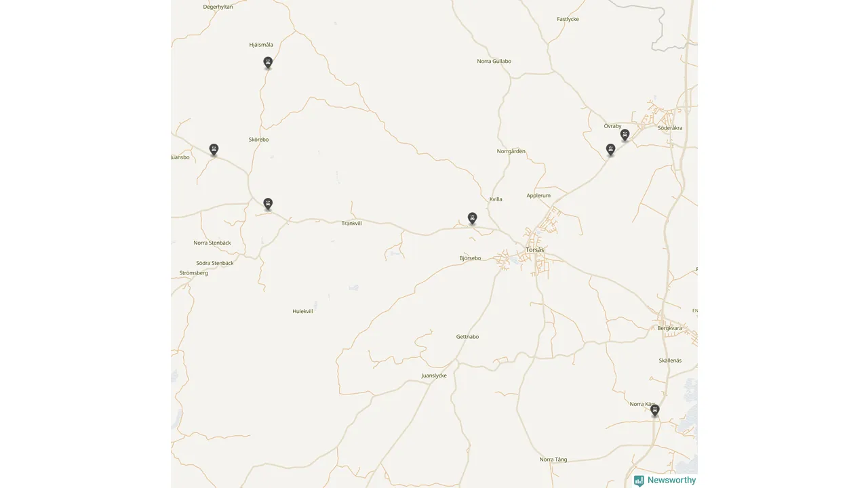This screenshot has height=488, width=868.
Task: Select the marker east of Juansbo
Action: (214, 150)
